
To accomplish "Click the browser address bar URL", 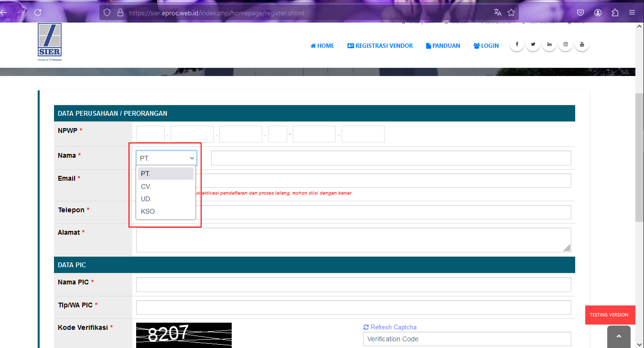I will 216,13.
